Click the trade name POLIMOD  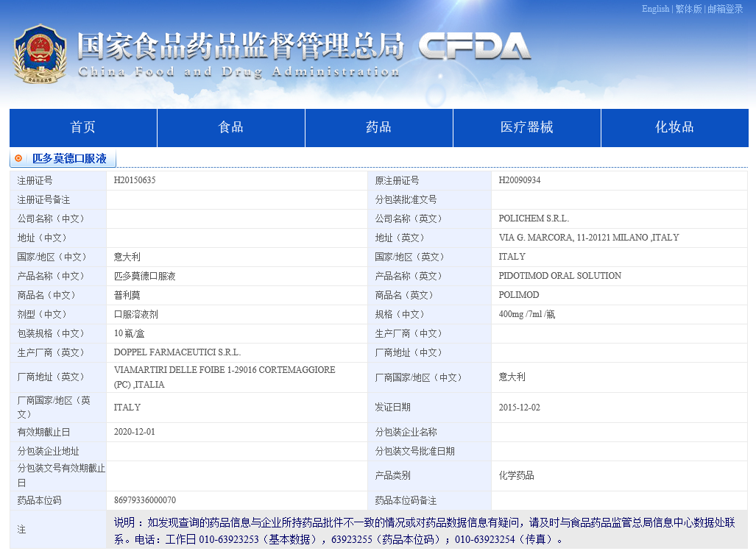click(519, 295)
